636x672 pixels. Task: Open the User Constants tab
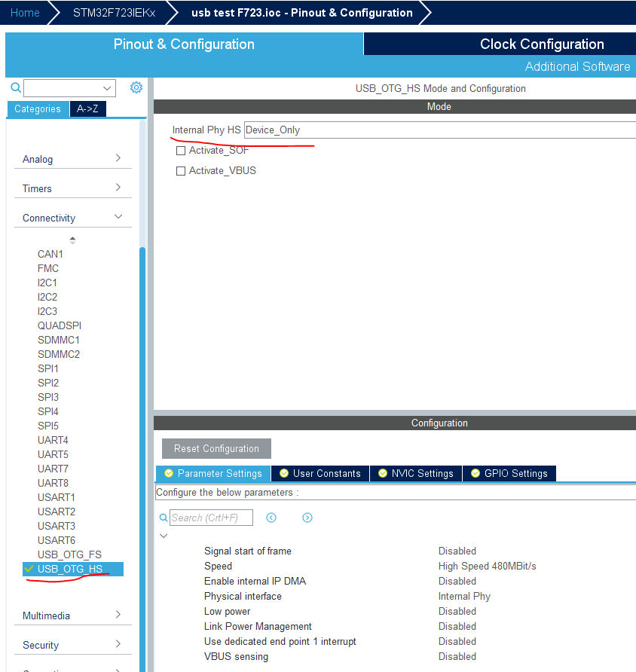pos(320,473)
